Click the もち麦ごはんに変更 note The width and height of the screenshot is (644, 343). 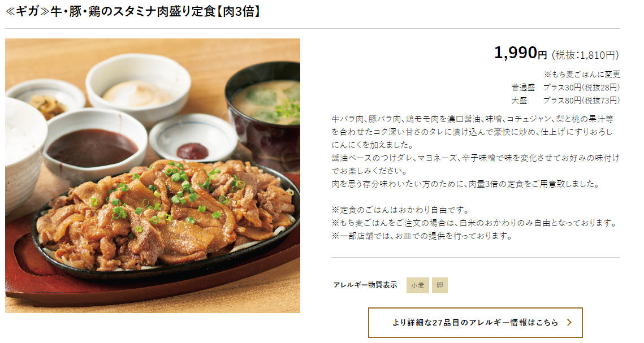tap(582, 74)
